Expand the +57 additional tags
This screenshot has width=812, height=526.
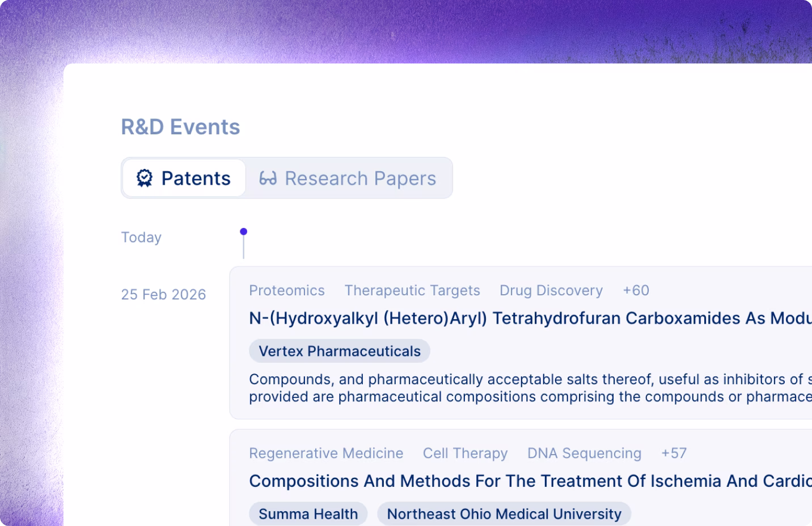pos(674,453)
